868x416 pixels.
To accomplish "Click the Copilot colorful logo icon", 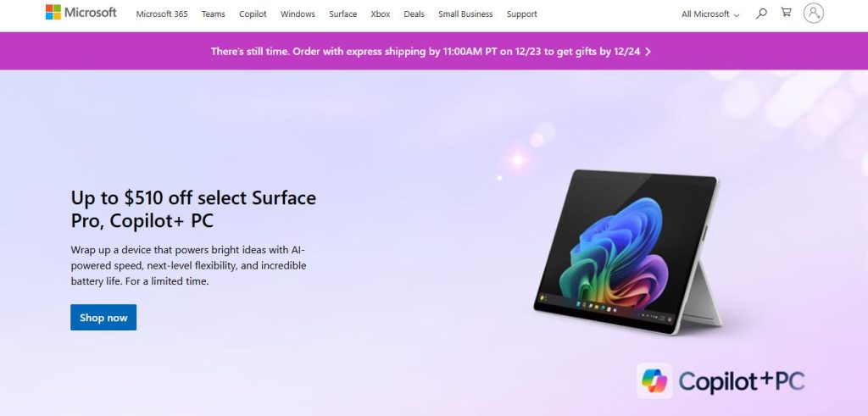I will [x=654, y=381].
